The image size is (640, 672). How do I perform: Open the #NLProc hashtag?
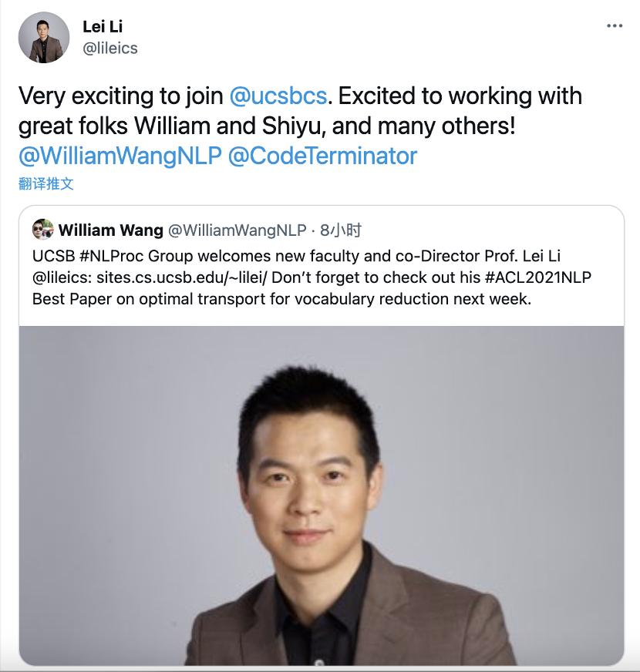point(112,256)
